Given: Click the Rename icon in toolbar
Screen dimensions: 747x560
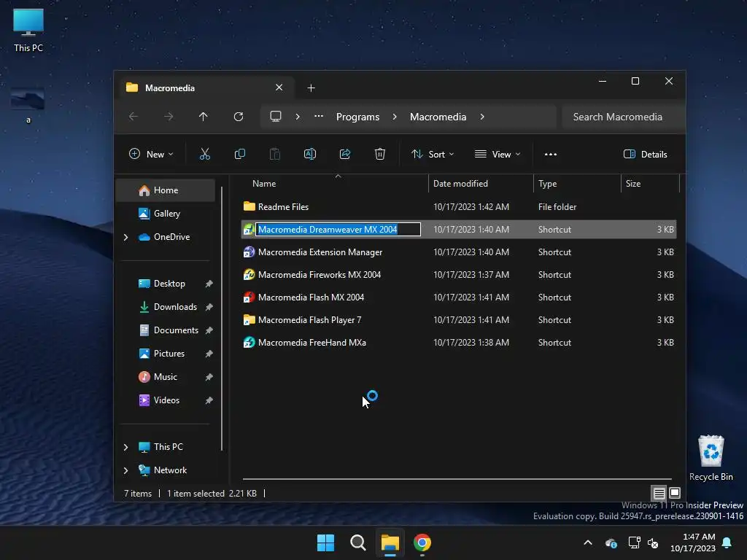Looking at the screenshot, I should (309, 154).
